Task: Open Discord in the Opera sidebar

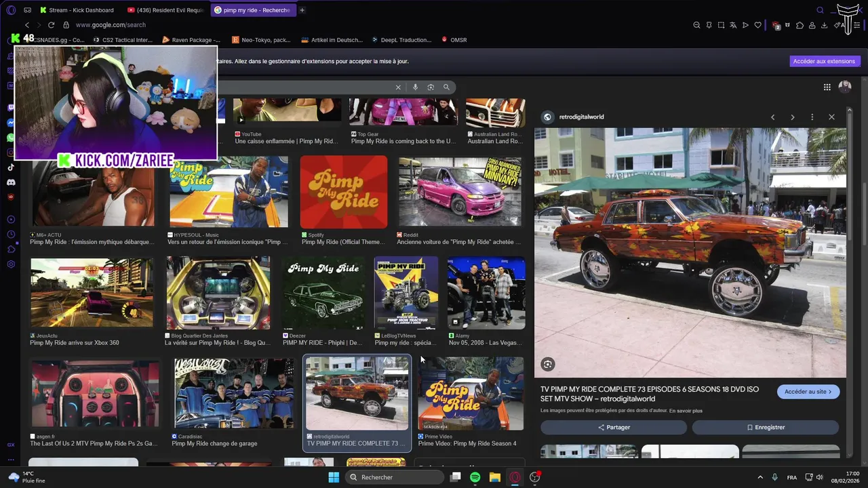Action: (11, 182)
